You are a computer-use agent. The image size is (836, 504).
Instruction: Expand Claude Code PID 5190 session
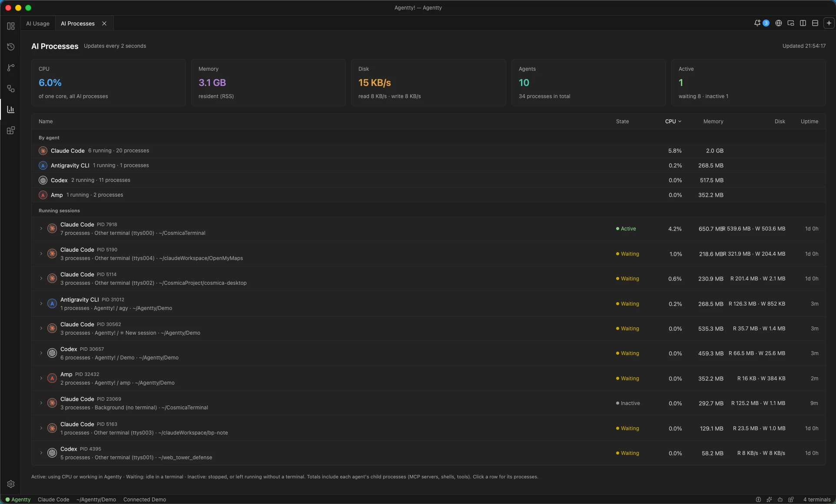point(41,254)
